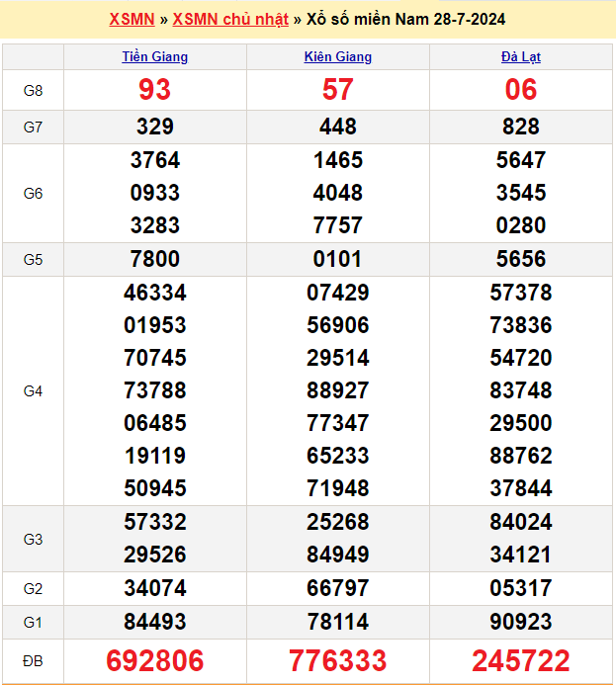Select the ĐB jackpot number 692806
The height and width of the screenshot is (685, 616).
coord(155,660)
